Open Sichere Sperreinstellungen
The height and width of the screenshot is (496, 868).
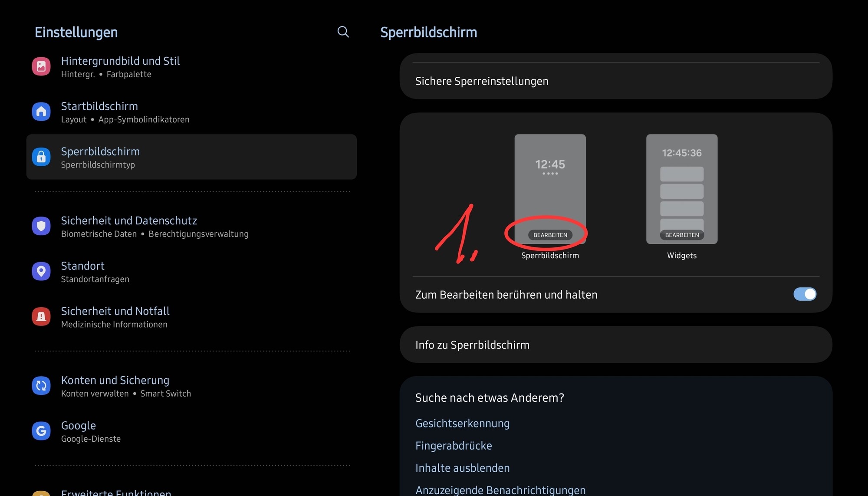click(482, 81)
